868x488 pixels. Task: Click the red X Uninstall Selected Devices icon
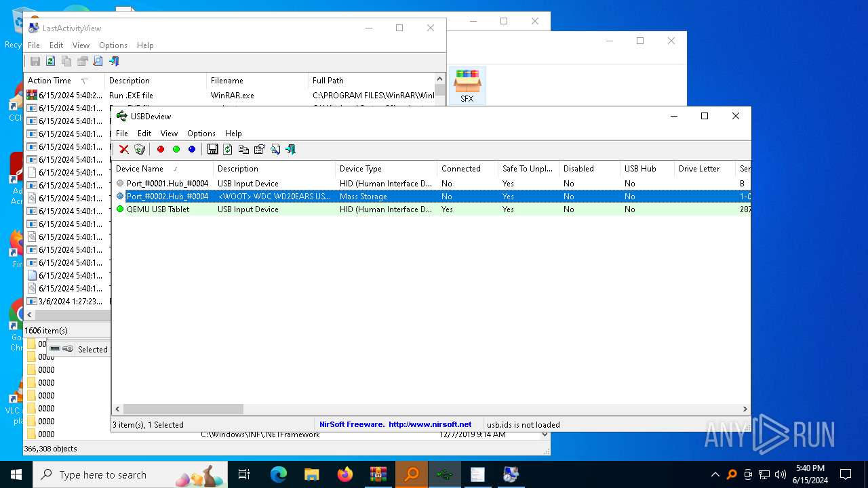124,149
